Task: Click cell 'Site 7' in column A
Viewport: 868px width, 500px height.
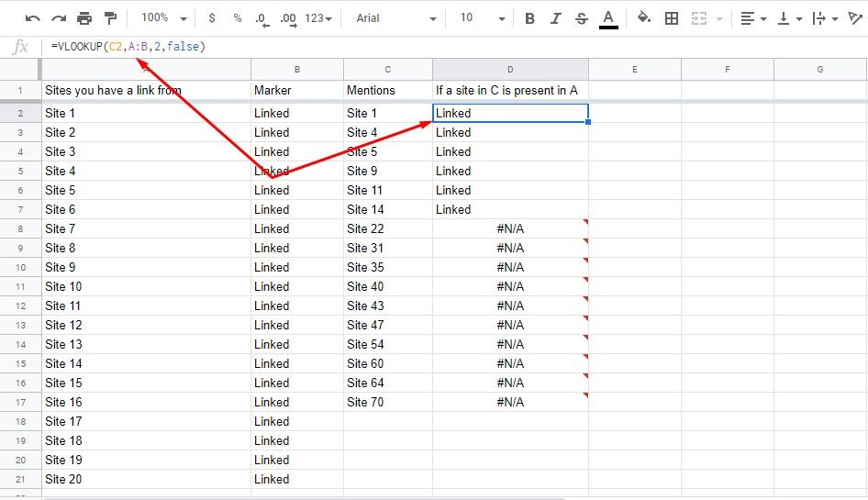Action: [x=147, y=228]
